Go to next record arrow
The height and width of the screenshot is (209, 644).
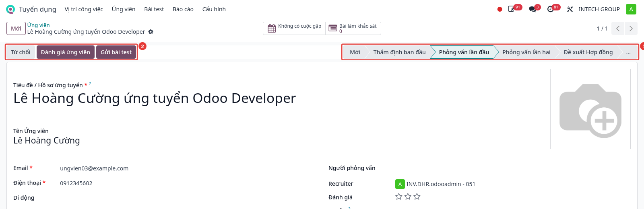click(x=631, y=29)
